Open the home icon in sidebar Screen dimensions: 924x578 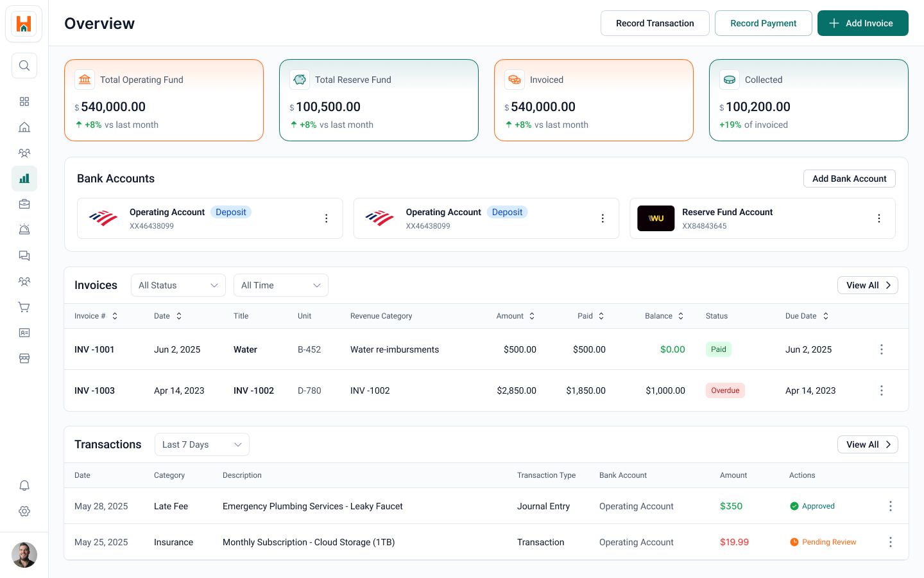pyautogui.click(x=24, y=127)
